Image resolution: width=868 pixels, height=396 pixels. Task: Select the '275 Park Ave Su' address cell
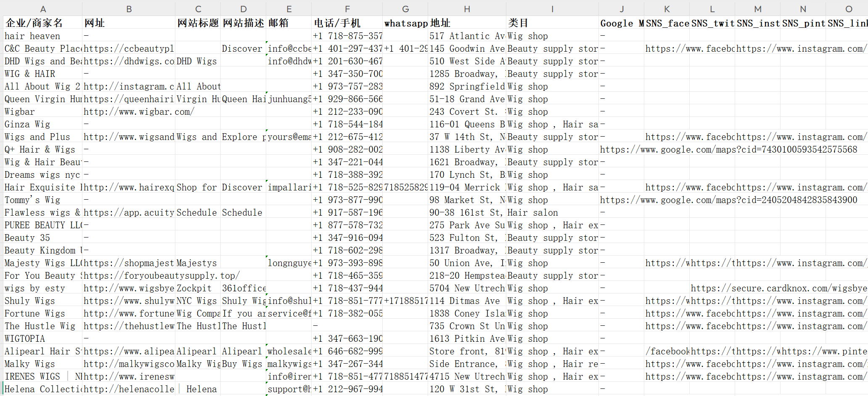coord(467,225)
